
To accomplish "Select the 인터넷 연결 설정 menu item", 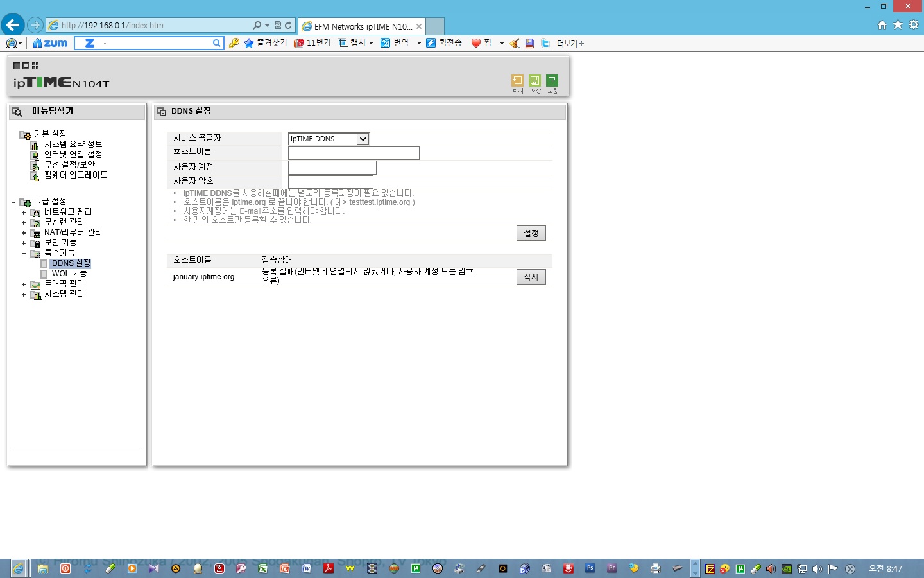I will (x=73, y=154).
